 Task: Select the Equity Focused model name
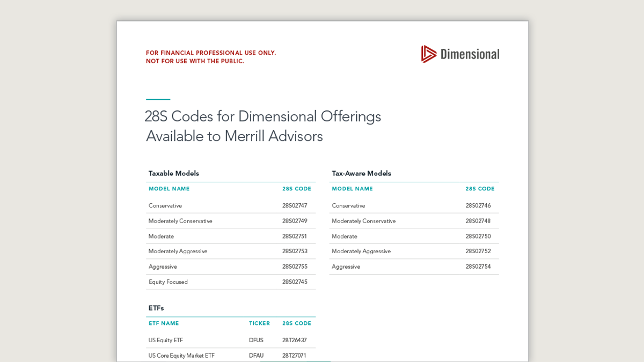pos(168,282)
